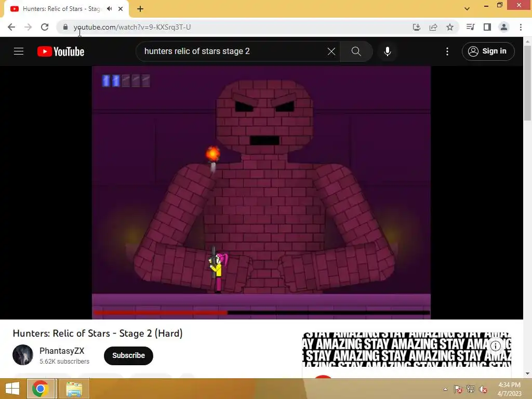Click the video title text
Screen dimensions: 532x399
pos(98,333)
